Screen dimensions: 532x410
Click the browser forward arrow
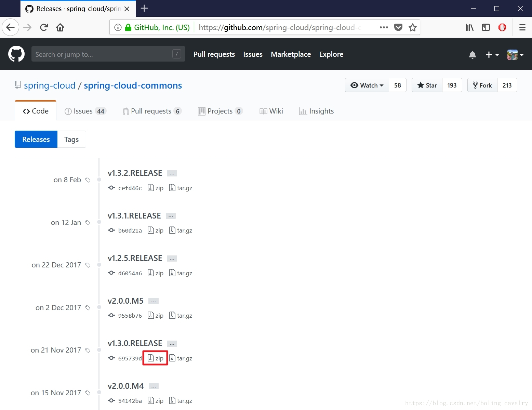point(27,27)
